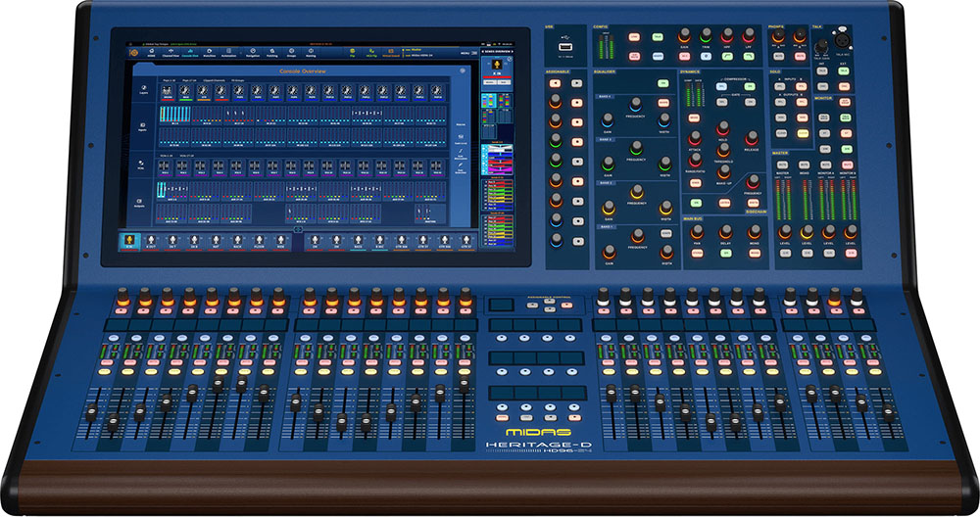Click the USB port on surface

(565, 47)
